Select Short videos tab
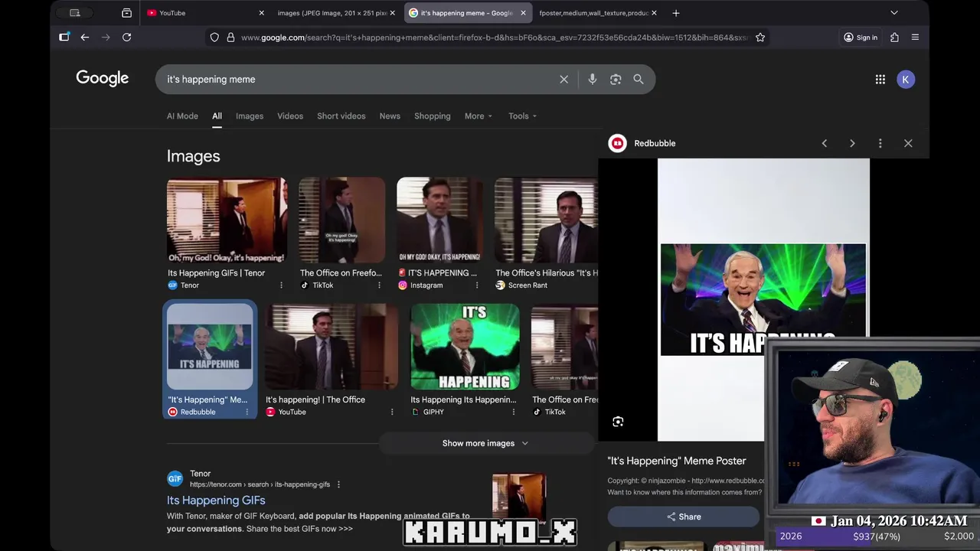The height and width of the screenshot is (551, 980). (x=341, y=116)
